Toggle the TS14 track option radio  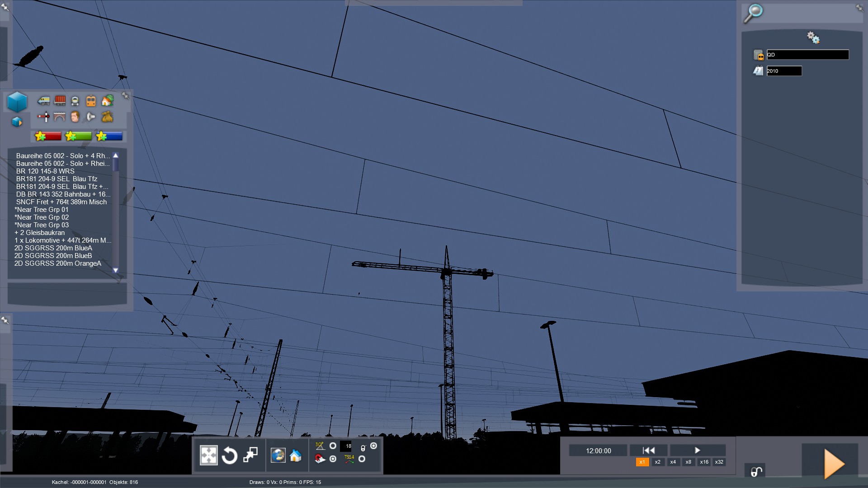362,459
